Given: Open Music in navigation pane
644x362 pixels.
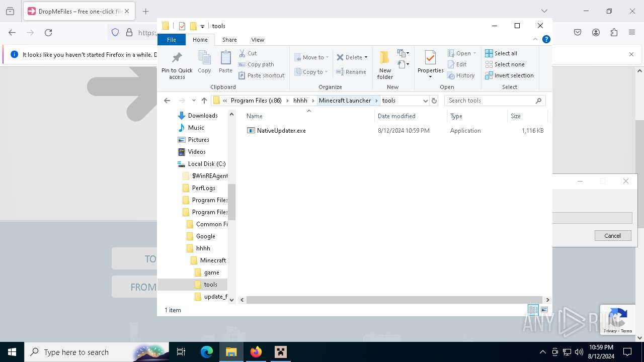Looking at the screenshot, I should pyautogui.click(x=196, y=128).
